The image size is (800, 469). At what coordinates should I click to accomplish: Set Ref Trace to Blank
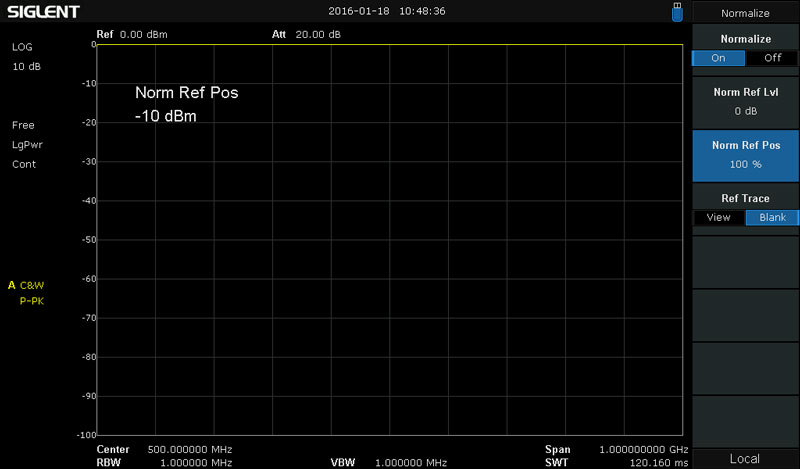coord(772,217)
